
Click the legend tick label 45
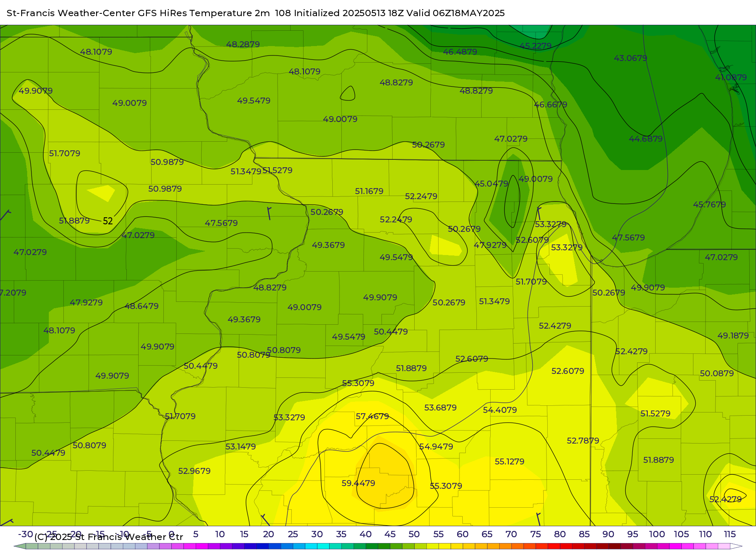click(x=390, y=534)
